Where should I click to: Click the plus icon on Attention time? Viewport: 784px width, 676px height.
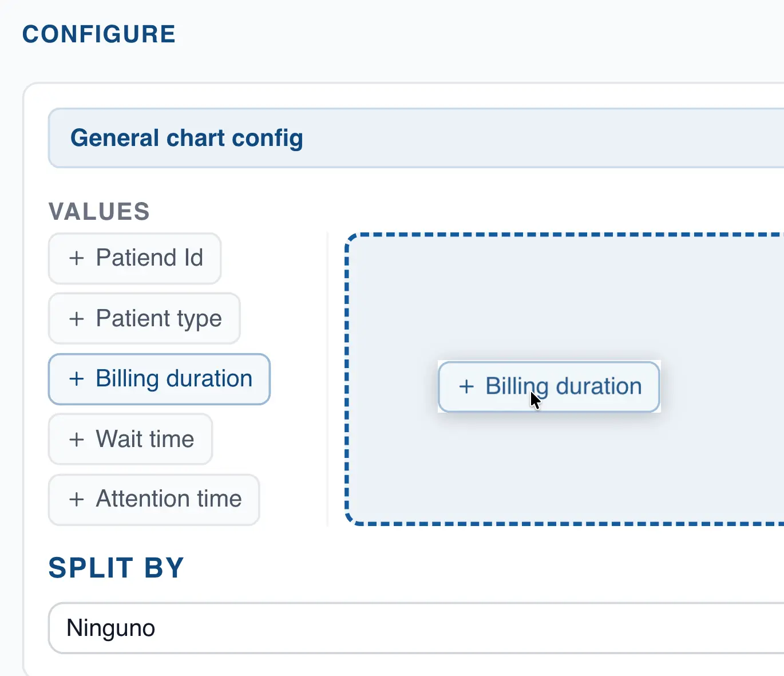(x=77, y=499)
